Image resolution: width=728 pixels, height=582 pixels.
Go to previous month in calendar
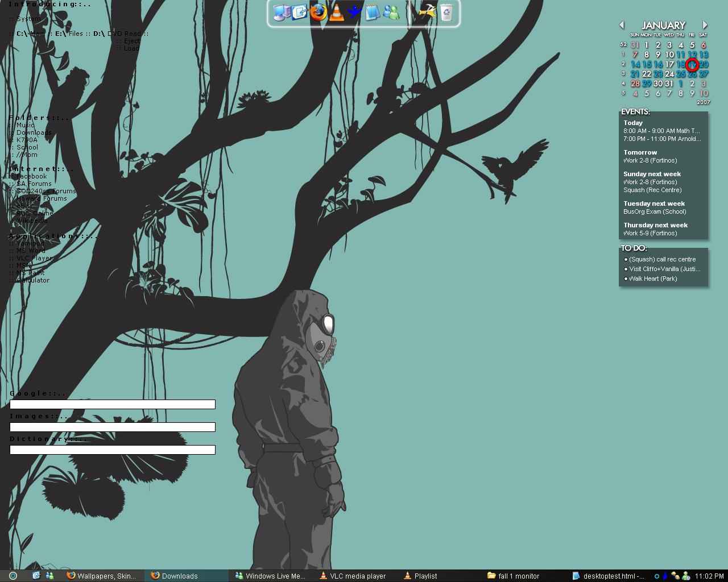pyautogui.click(x=622, y=25)
